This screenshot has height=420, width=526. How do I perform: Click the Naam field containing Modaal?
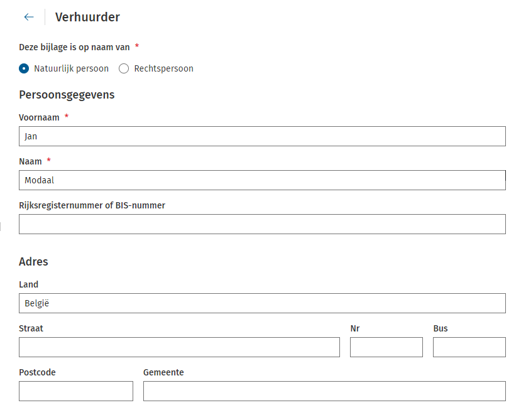[x=262, y=180]
